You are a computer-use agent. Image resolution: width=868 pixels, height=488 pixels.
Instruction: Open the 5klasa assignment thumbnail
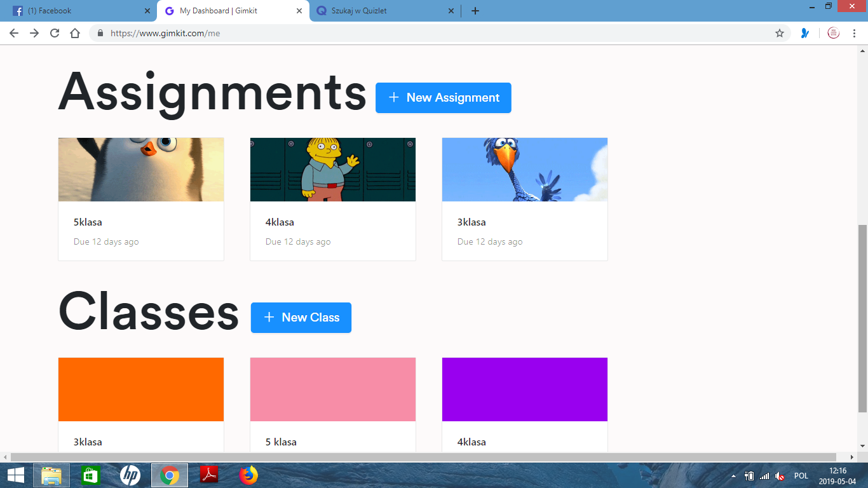[140, 169]
